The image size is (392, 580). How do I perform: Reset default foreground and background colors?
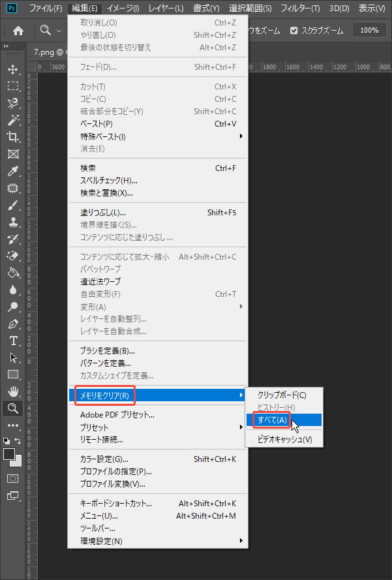pos(7,441)
